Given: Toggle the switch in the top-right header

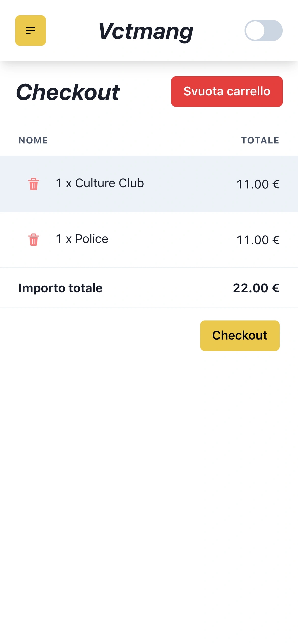Looking at the screenshot, I should click(263, 31).
